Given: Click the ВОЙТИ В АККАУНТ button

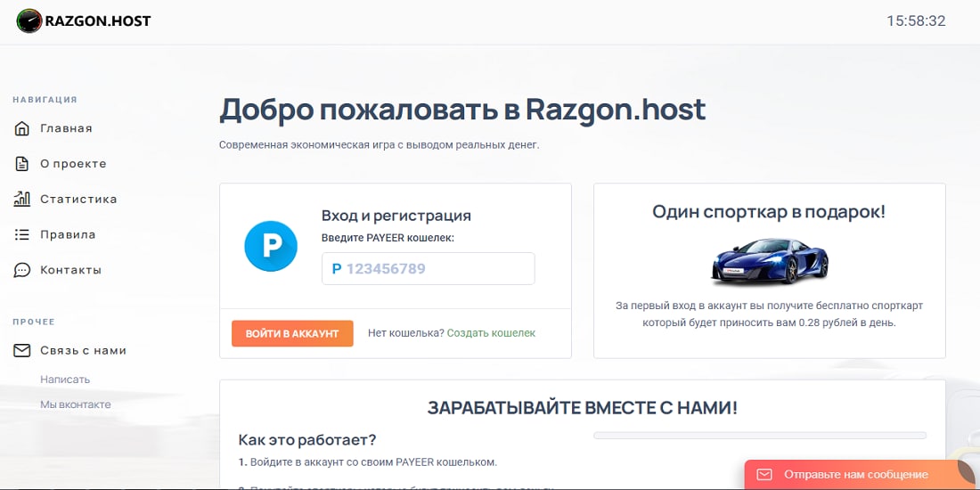Looking at the screenshot, I should [292, 334].
